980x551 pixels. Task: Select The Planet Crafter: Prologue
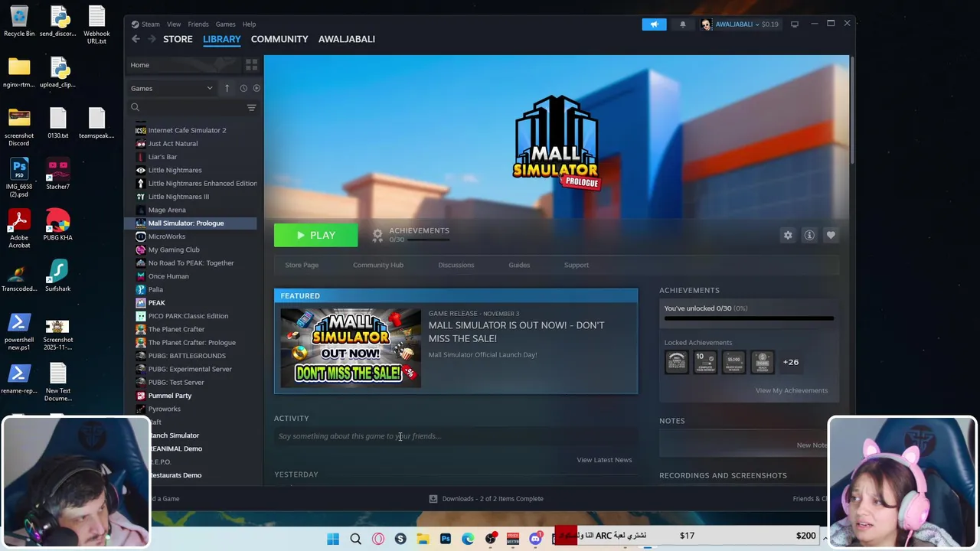(191, 342)
